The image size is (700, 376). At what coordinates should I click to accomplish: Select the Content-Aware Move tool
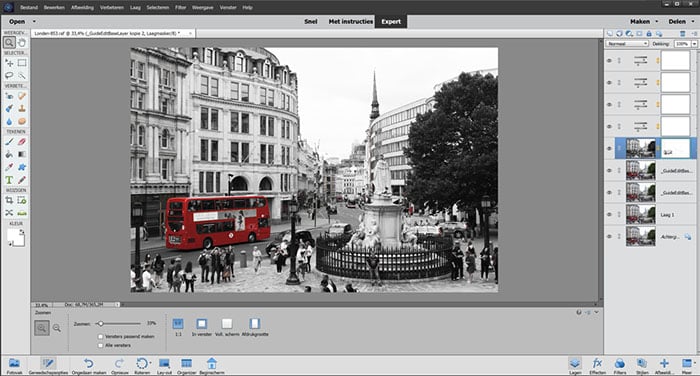point(9,213)
